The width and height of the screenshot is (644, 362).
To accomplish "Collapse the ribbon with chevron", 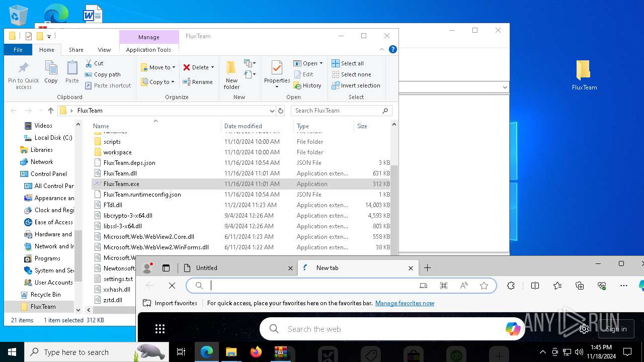I will point(382,49).
